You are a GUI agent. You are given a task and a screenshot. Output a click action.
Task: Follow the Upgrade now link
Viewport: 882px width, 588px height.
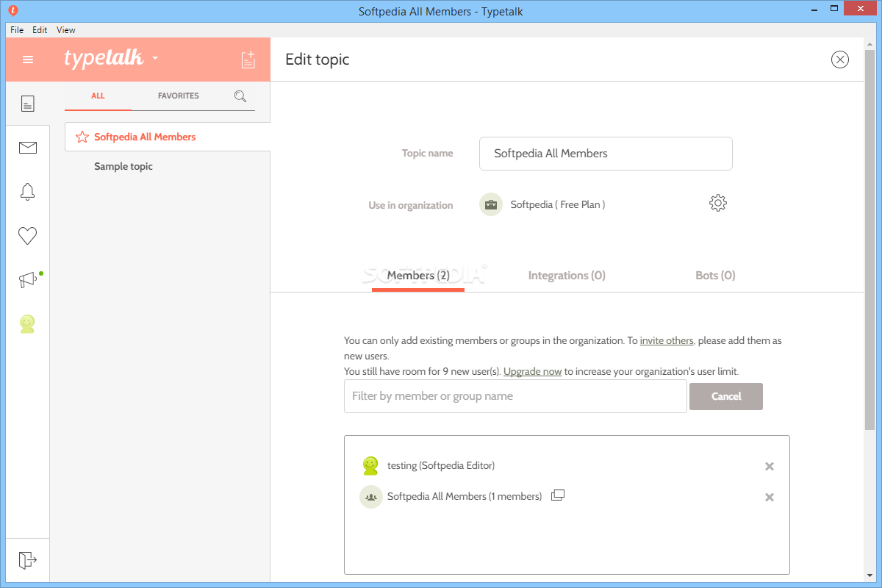533,371
